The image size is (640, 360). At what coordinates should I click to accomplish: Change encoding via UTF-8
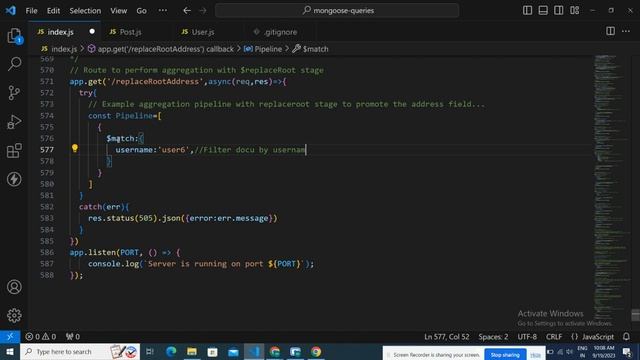pos(527,337)
